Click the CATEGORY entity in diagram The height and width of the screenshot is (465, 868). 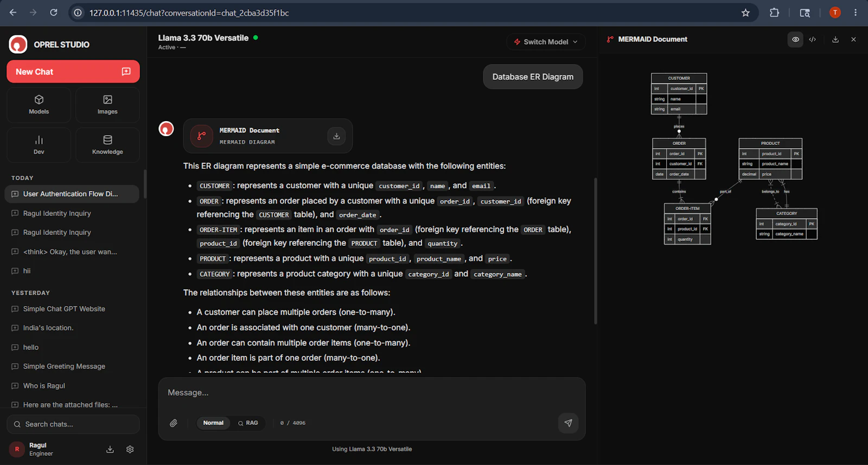pyautogui.click(x=787, y=224)
